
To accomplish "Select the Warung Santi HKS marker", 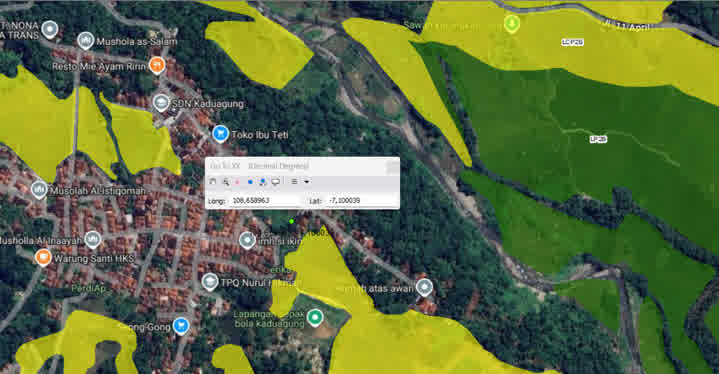I will point(43,257).
